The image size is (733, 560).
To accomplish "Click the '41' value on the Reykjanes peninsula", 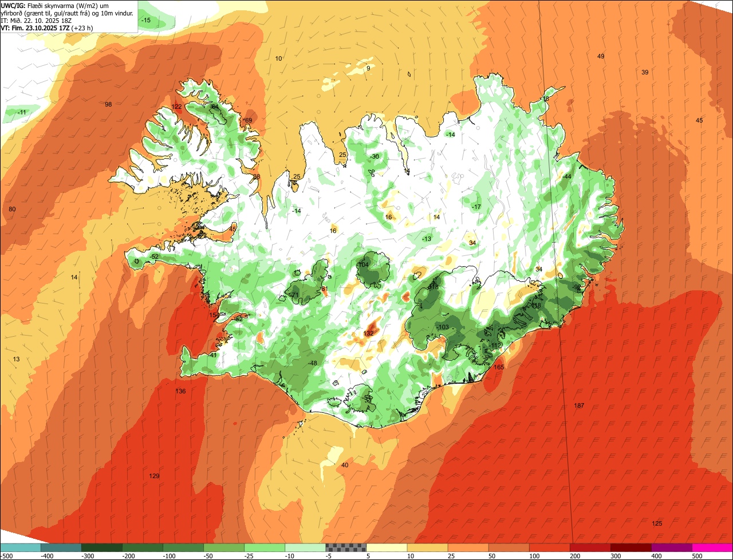I will [x=213, y=355].
